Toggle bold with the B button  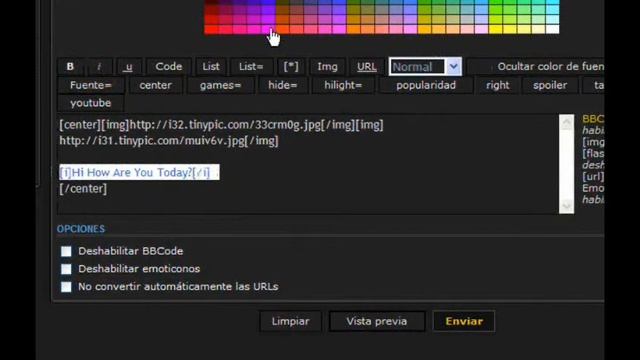[x=70, y=67]
